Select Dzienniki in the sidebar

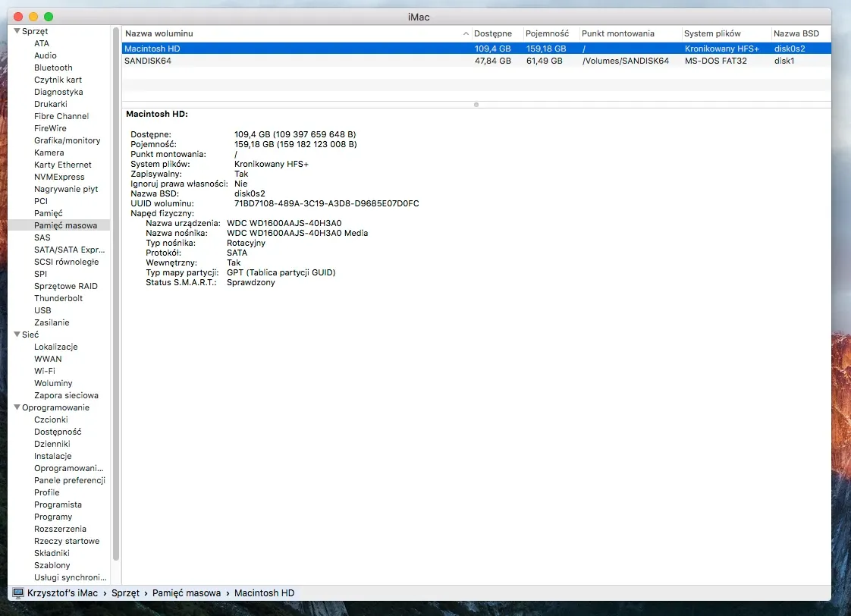pos(52,444)
